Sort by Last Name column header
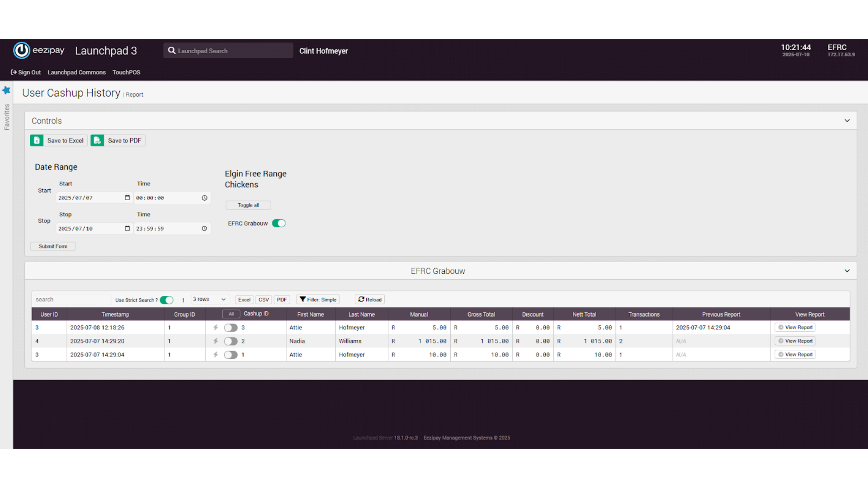 click(x=362, y=314)
